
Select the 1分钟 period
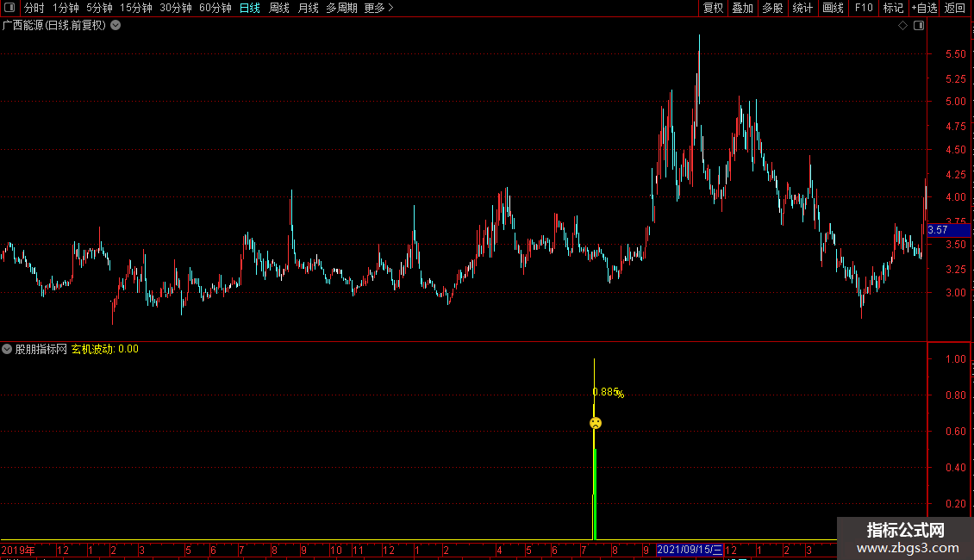[66, 8]
